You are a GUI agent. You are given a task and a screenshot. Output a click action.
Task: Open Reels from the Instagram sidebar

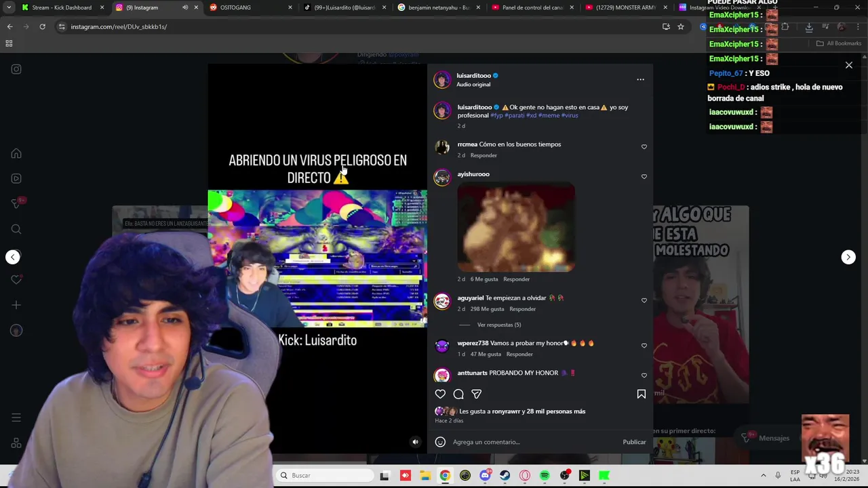[16, 178]
